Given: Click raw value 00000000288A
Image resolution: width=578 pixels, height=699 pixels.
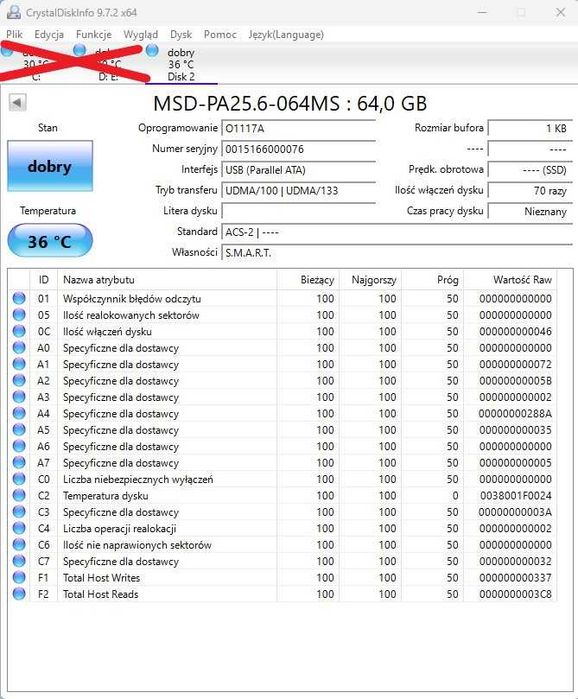Looking at the screenshot, I should (516, 413).
